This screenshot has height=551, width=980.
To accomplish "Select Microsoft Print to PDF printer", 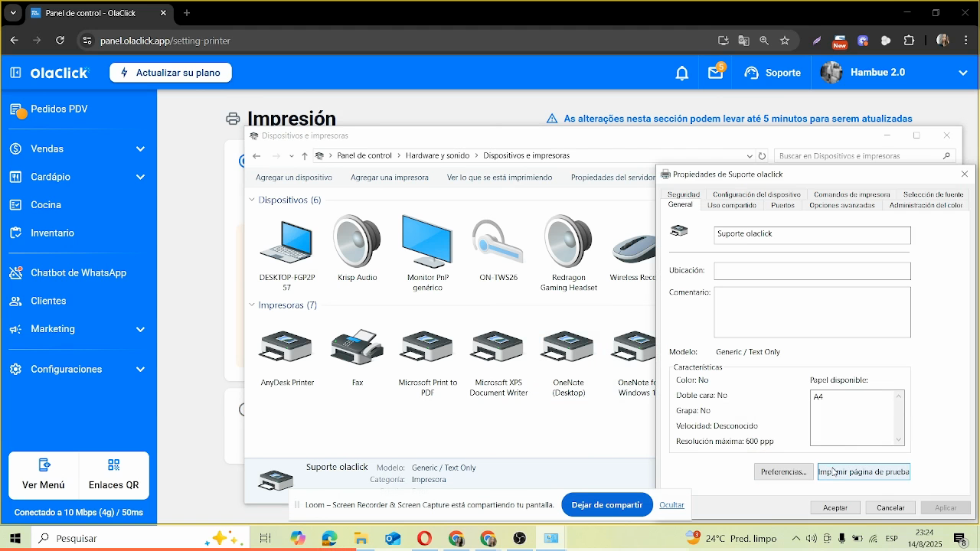I will coord(427,363).
